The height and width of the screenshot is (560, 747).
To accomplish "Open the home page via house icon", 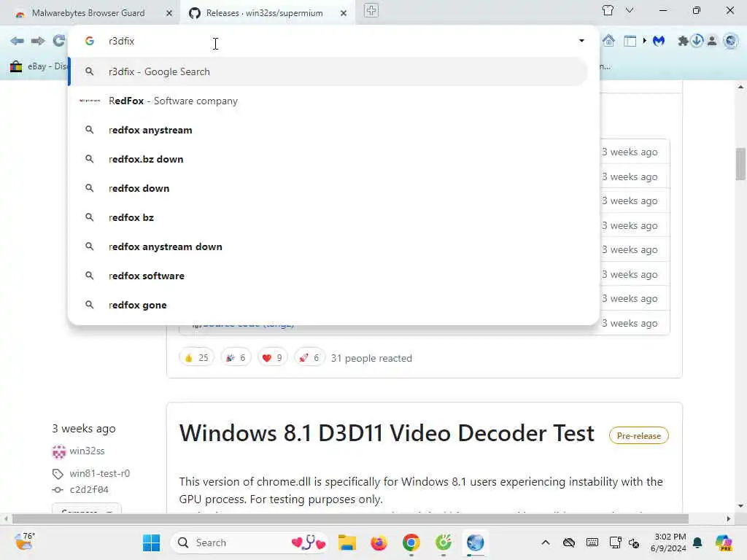I will (x=608, y=41).
